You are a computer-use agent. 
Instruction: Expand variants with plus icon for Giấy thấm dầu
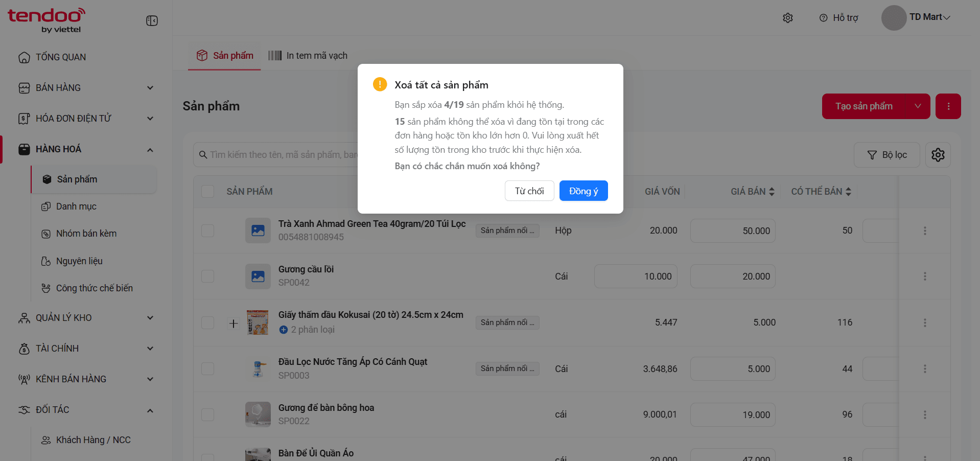234,323
